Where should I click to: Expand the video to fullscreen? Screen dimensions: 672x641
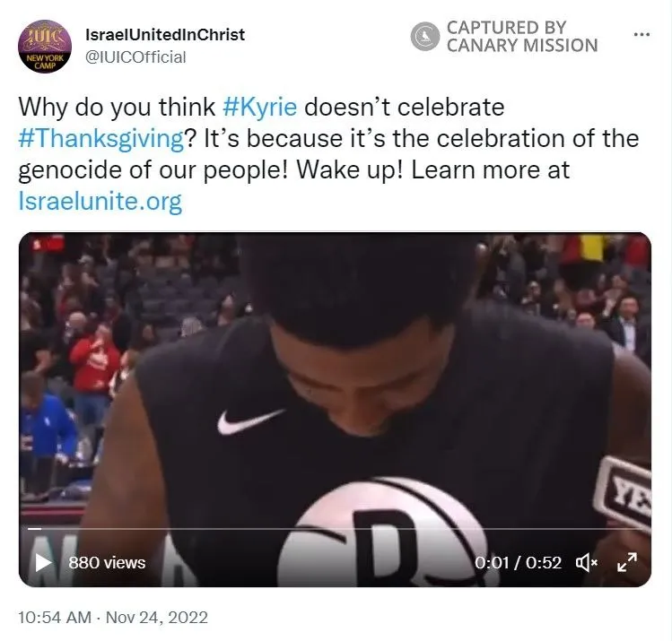[627, 562]
